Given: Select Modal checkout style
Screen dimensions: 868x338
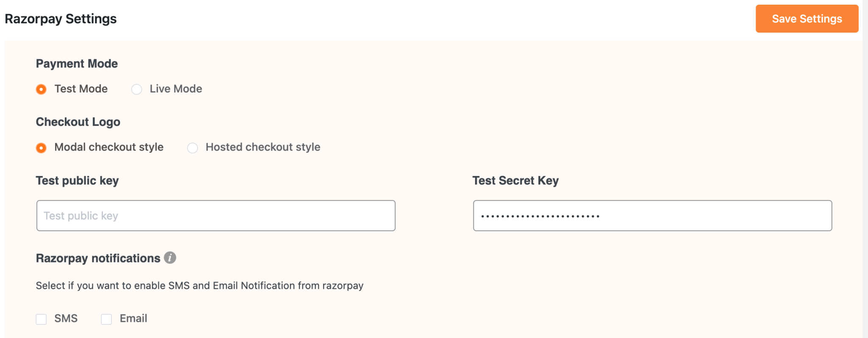Looking at the screenshot, I should (41, 148).
